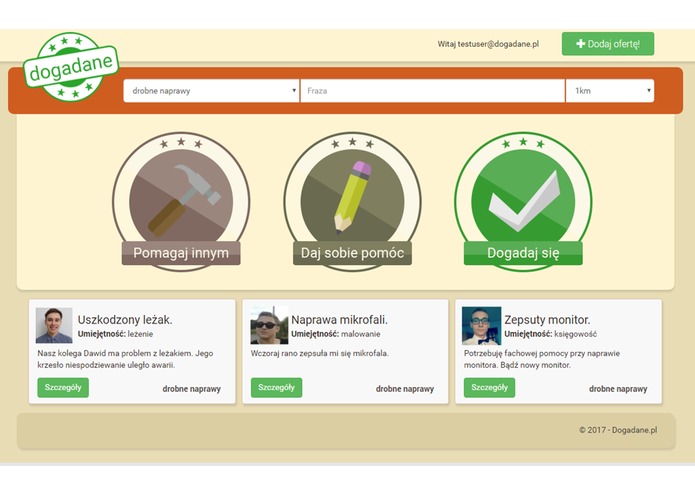Click the Pomagaj innym banner
The width and height of the screenshot is (695, 494).
pos(181,253)
